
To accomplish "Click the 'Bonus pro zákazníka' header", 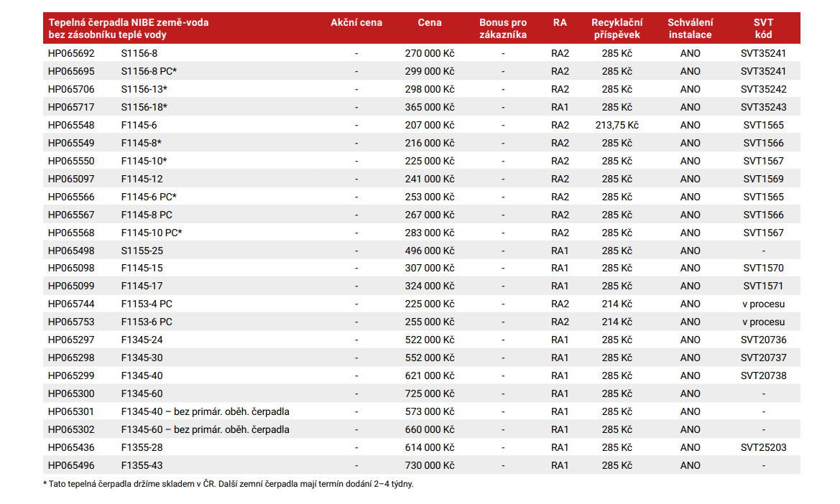I will tap(503, 28).
